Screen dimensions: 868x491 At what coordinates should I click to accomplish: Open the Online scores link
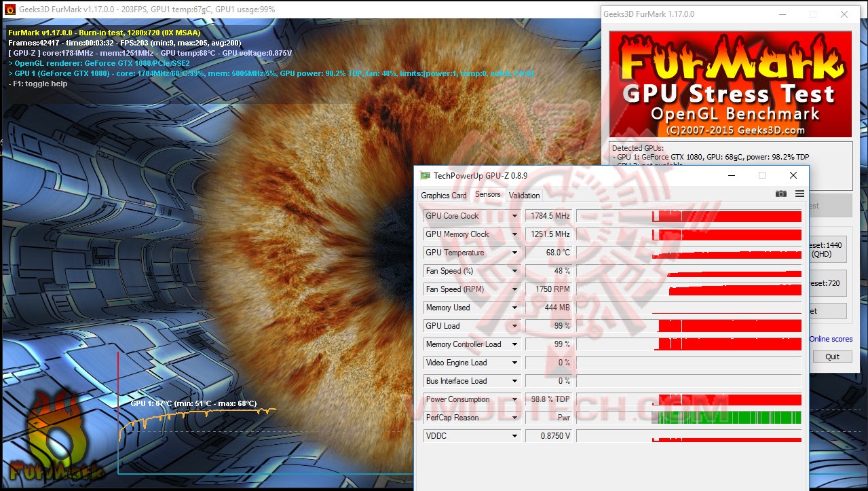(x=831, y=339)
